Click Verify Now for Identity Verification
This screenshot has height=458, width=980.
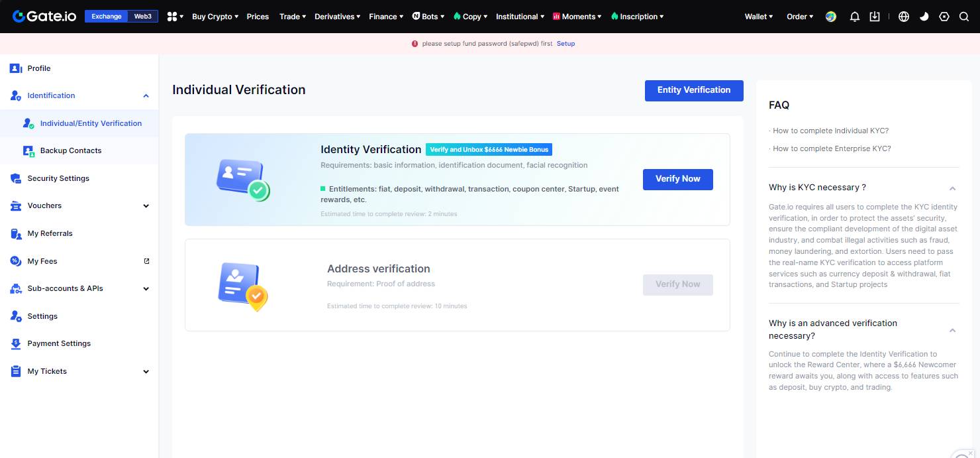677,179
